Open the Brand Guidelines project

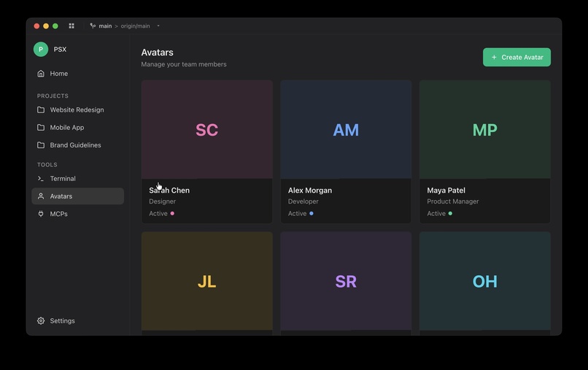[x=77, y=145]
